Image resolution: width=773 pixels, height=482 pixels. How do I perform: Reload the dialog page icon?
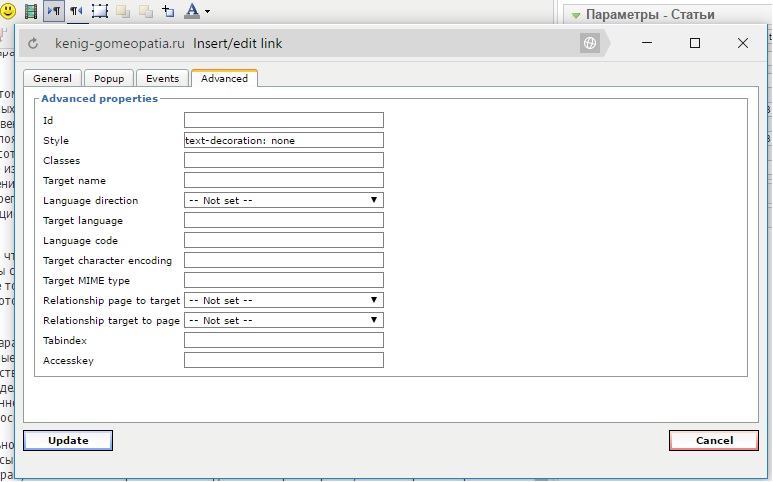33,43
